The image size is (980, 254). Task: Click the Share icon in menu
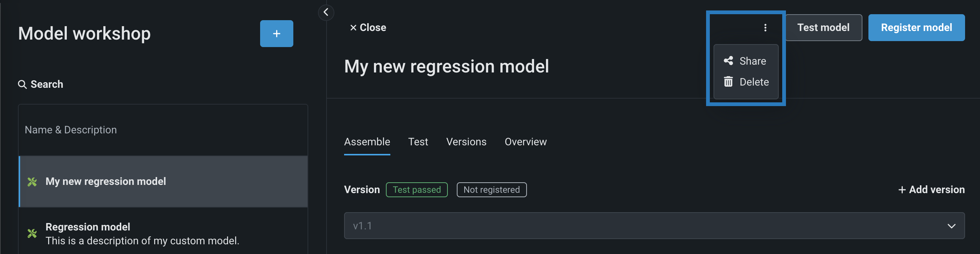coord(728,61)
